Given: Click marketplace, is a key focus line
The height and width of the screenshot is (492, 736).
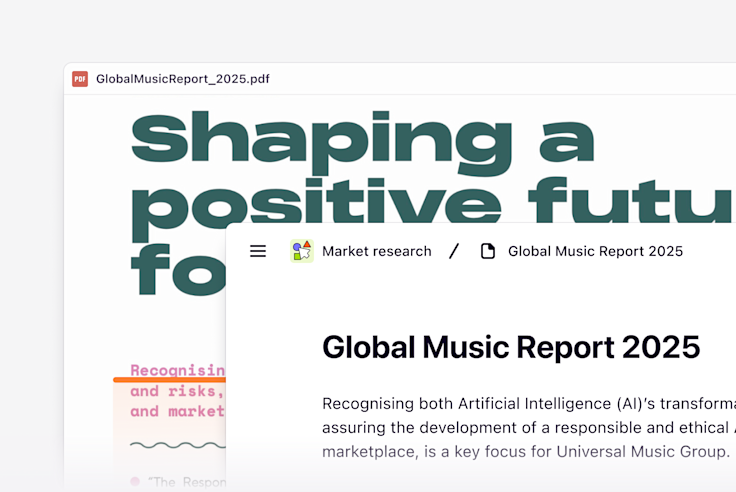Looking at the screenshot, I should [526, 452].
